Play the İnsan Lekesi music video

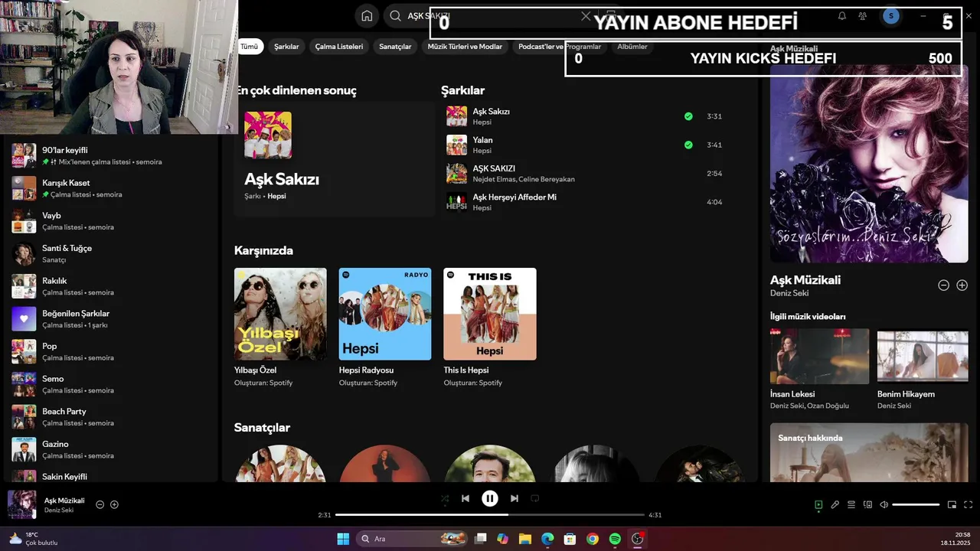point(819,357)
